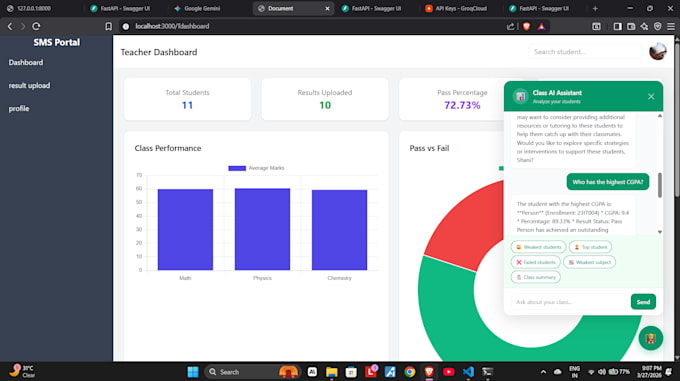Click the Pass Percentage value 72.73%

(x=462, y=105)
